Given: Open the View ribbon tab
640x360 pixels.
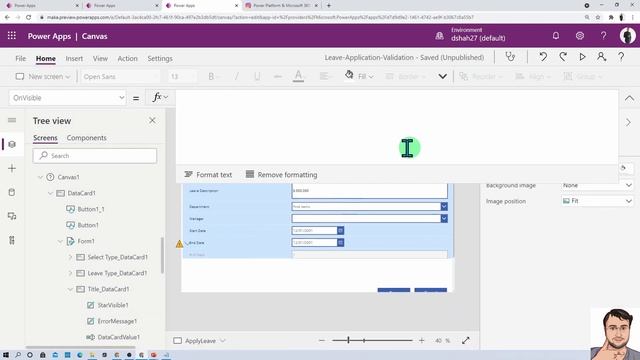Looking at the screenshot, I should coord(100,58).
